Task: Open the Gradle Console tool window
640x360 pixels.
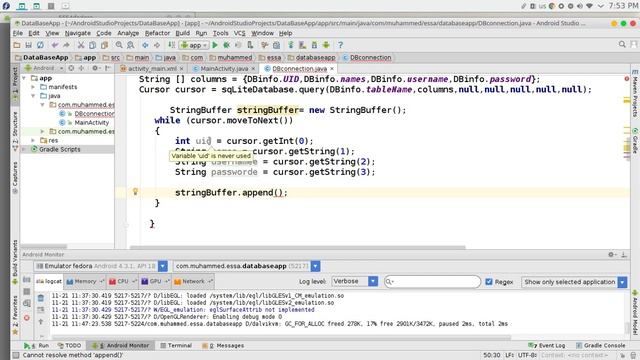Action: click(600, 345)
